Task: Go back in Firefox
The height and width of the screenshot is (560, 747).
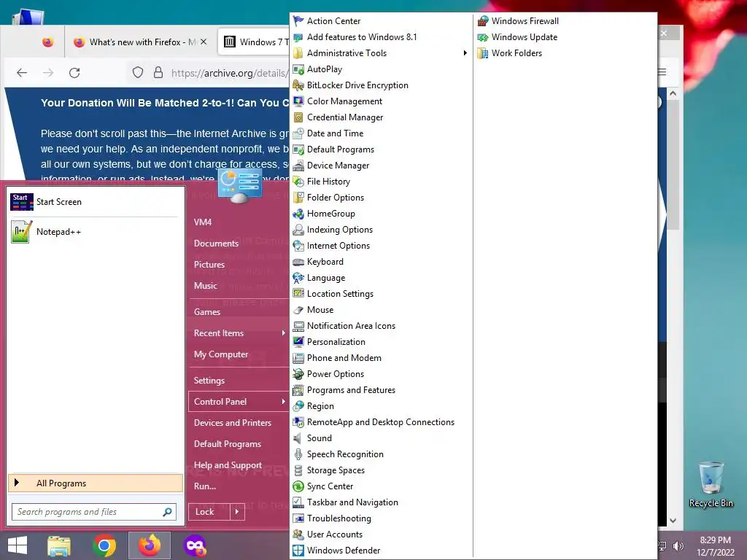Action: coord(22,73)
